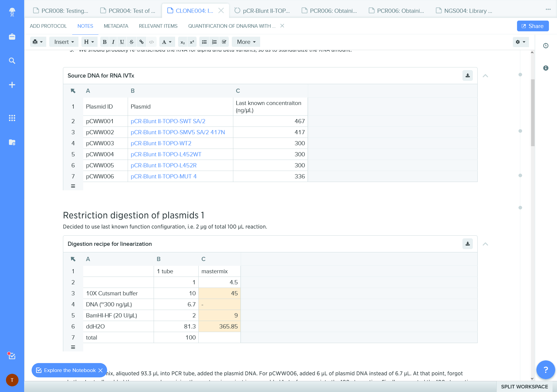
Task: Open row menu below Source DNA table
Action: click(73, 186)
